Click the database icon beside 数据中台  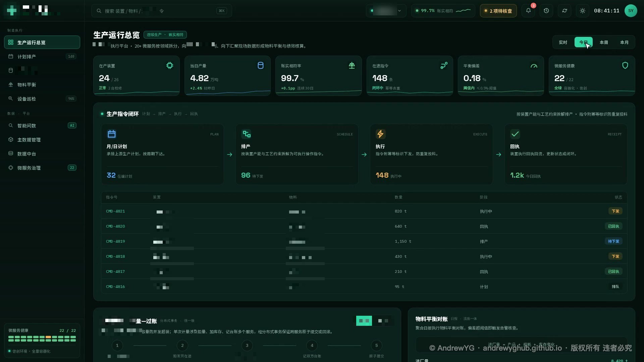pos(11,154)
